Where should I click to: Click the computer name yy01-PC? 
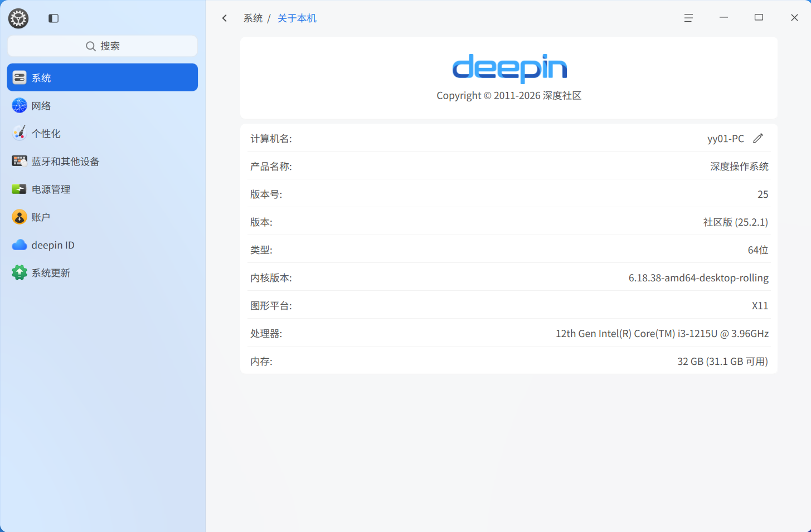point(726,139)
